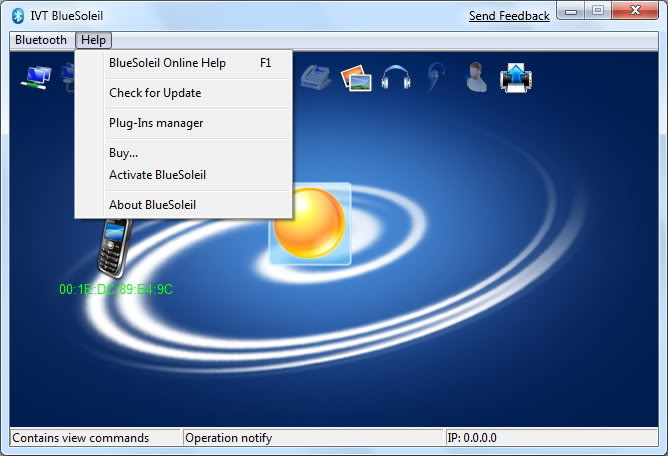The width and height of the screenshot is (668, 456).
Task: Select the stereo headphones audio icon
Action: (x=396, y=77)
